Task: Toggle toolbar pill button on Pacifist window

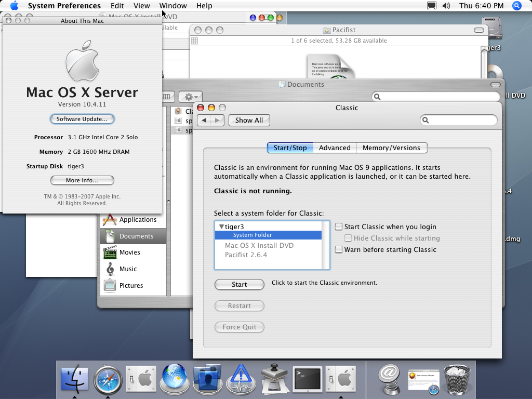Action: click(478, 30)
